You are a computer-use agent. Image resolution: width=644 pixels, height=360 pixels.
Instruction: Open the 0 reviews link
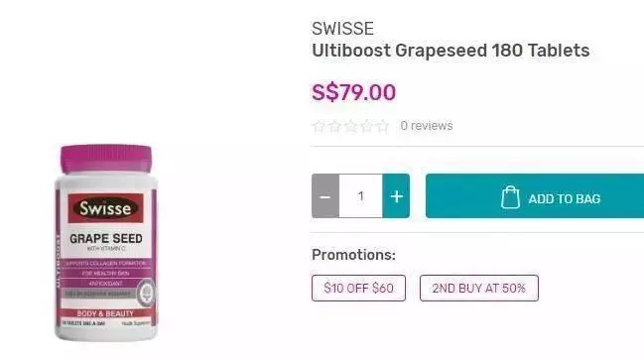[427, 126]
